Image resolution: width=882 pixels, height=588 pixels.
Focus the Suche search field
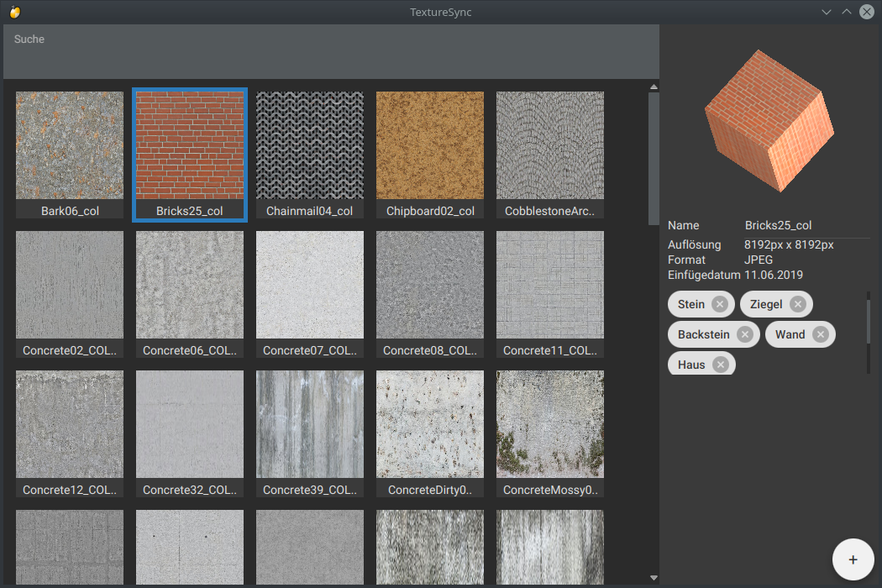tap(331, 52)
